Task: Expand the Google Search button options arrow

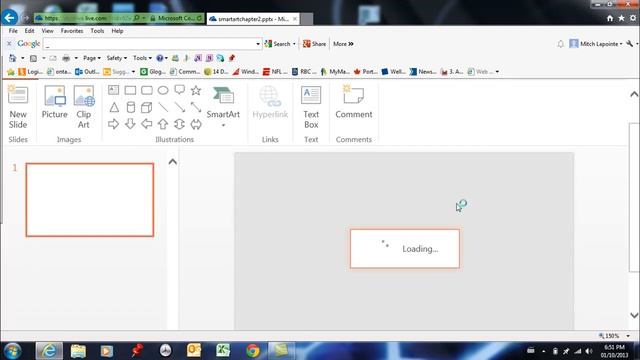Action: 294,44
